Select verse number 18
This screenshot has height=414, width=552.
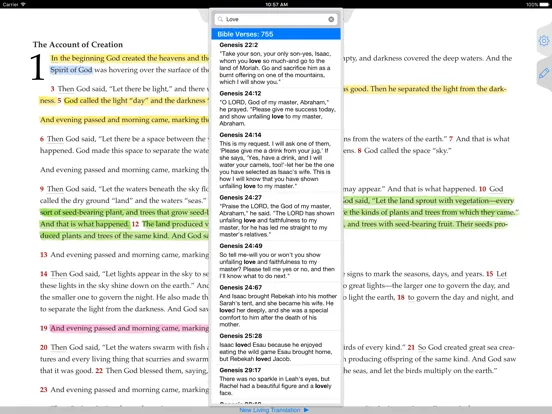tap(401, 297)
